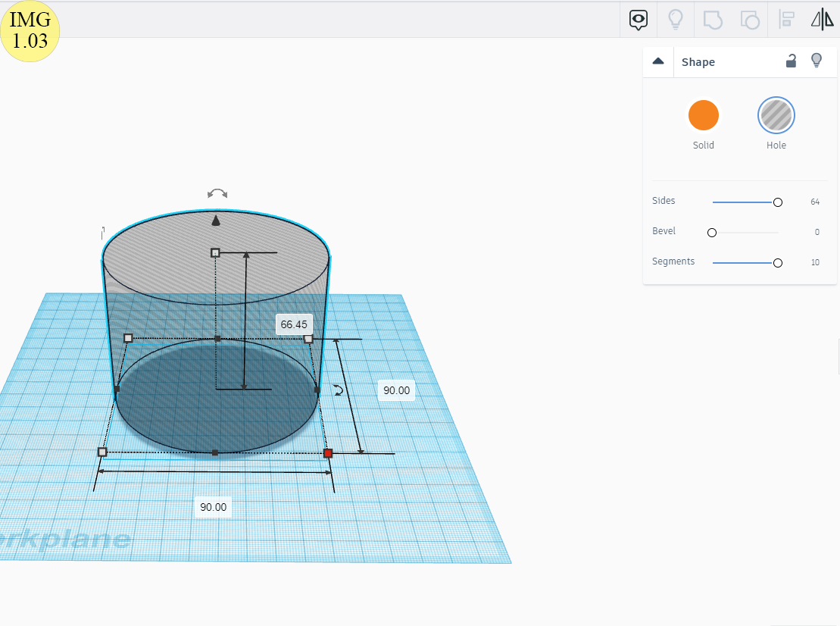Click the Sides label
Image resolution: width=840 pixels, height=626 pixels.
click(664, 200)
